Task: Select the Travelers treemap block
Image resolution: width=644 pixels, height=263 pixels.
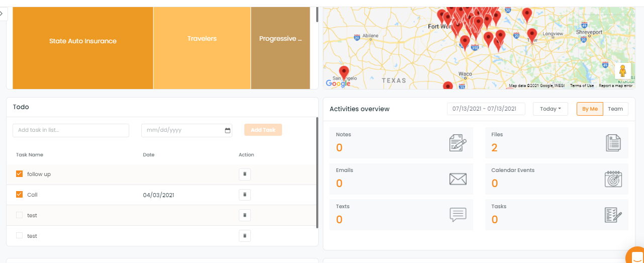Action: [x=202, y=48]
